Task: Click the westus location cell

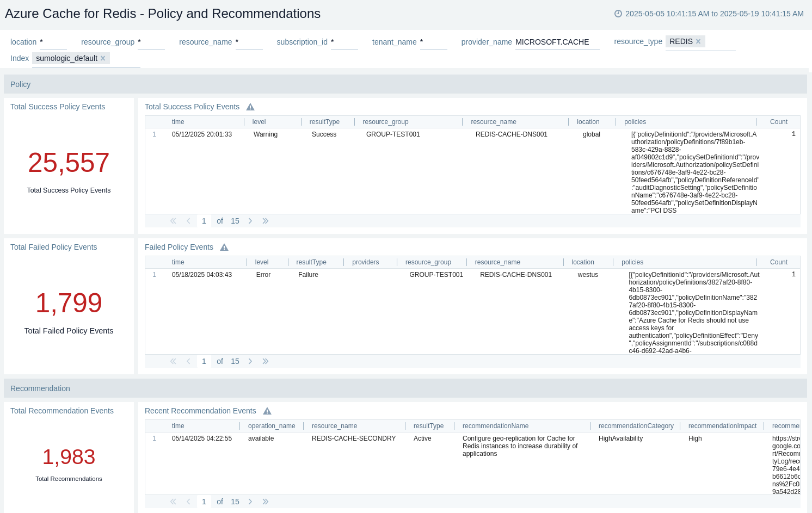Action: 588,275
